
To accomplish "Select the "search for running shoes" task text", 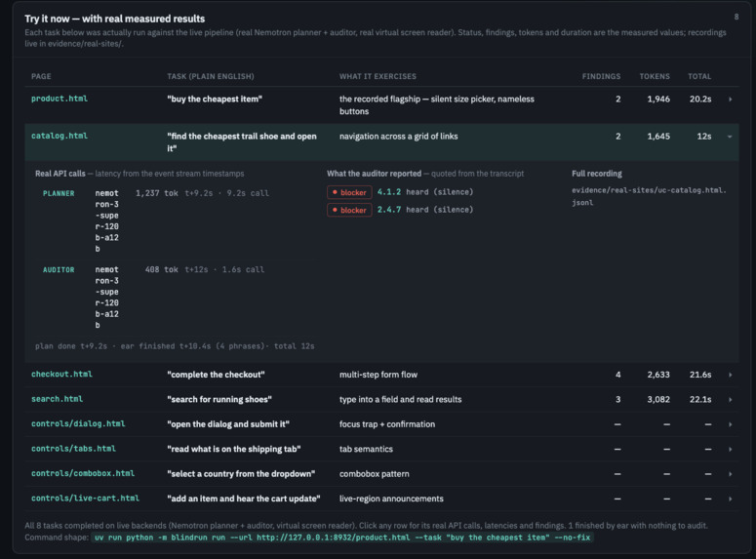I will [x=219, y=399].
